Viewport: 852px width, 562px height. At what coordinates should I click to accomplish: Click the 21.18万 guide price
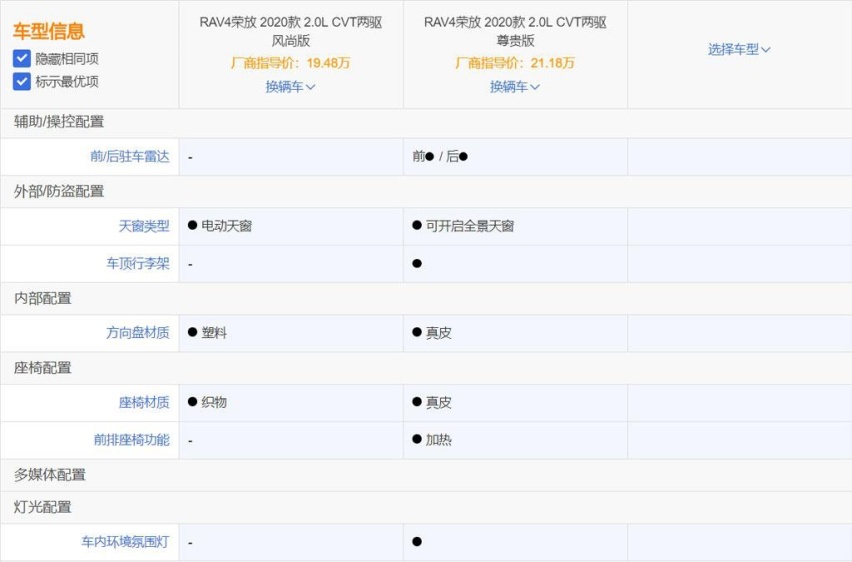coord(553,63)
